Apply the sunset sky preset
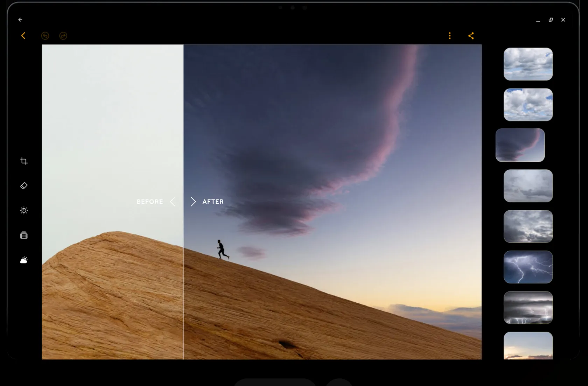Image resolution: width=588 pixels, height=386 pixels. tap(528, 346)
